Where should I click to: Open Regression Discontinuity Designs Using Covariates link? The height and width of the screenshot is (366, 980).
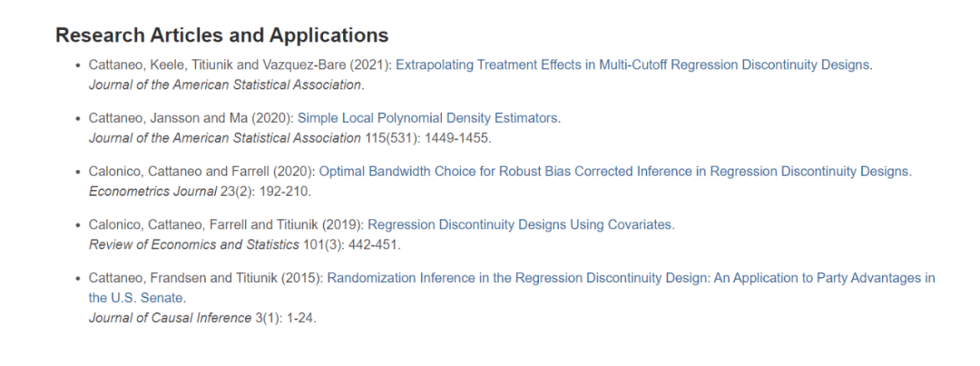click(x=521, y=224)
